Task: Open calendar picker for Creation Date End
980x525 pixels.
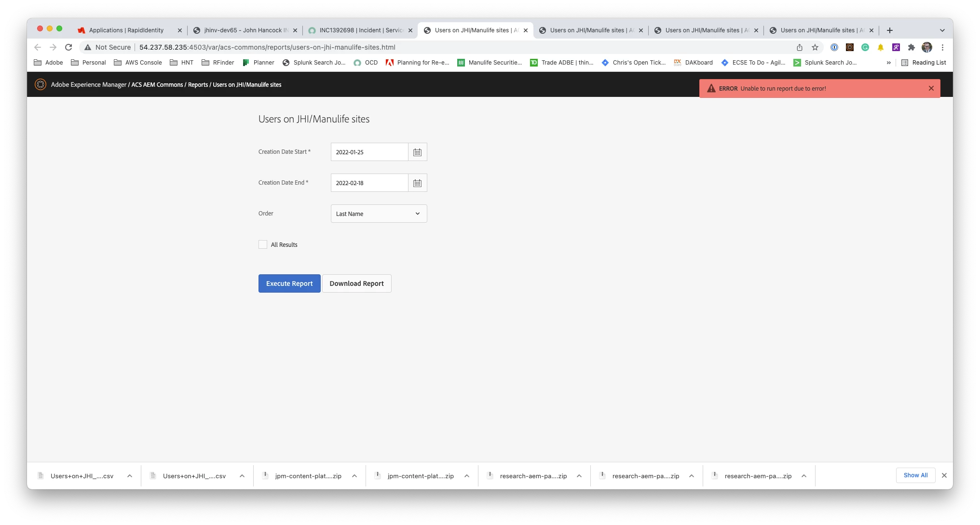Action: [417, 183]
